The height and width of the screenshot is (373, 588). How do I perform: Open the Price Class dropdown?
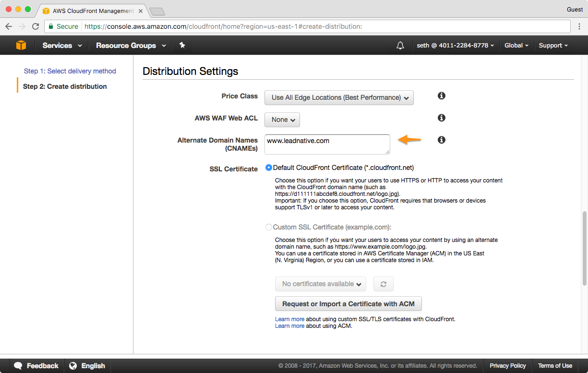(339, 97)
